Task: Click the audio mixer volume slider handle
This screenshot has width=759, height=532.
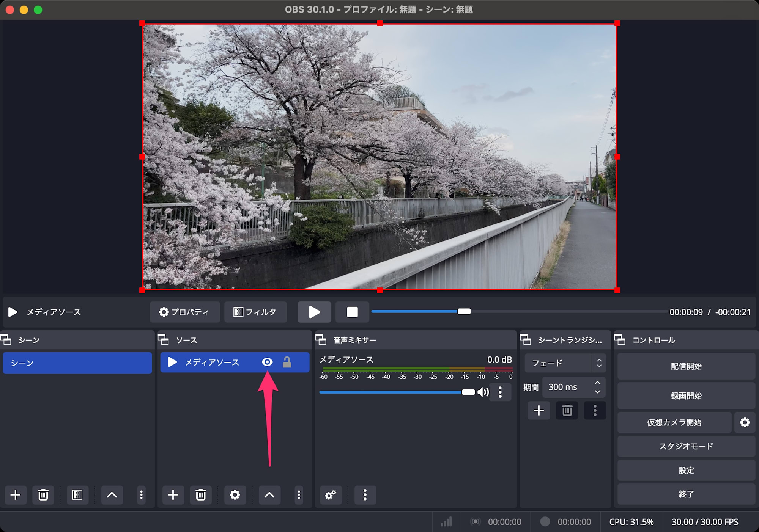Action: [x=468, y=392]
